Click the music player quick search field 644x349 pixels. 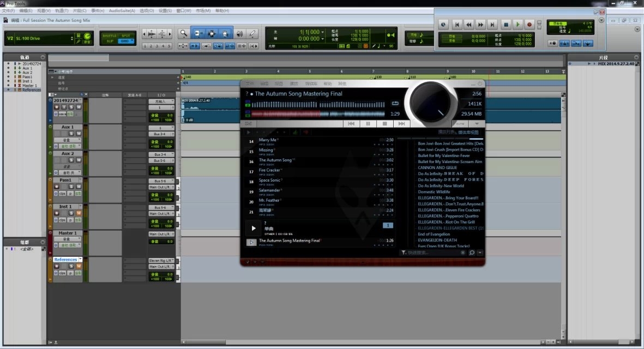point(434,252)
